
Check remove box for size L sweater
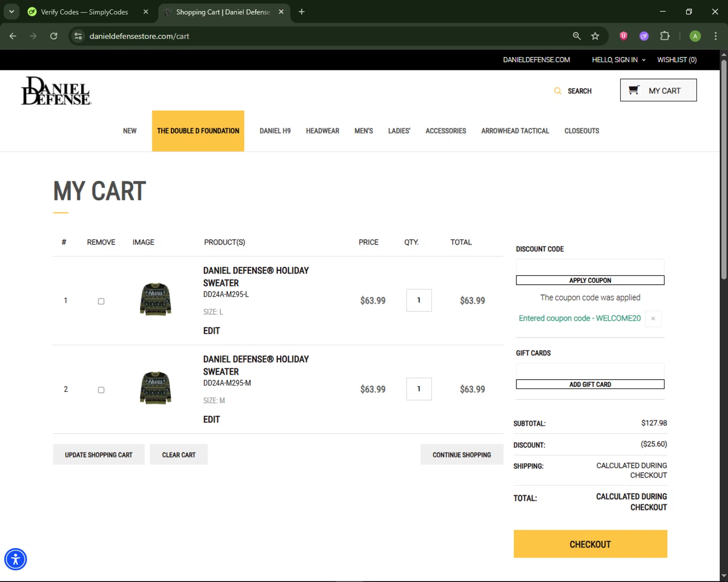coord(101,301)
